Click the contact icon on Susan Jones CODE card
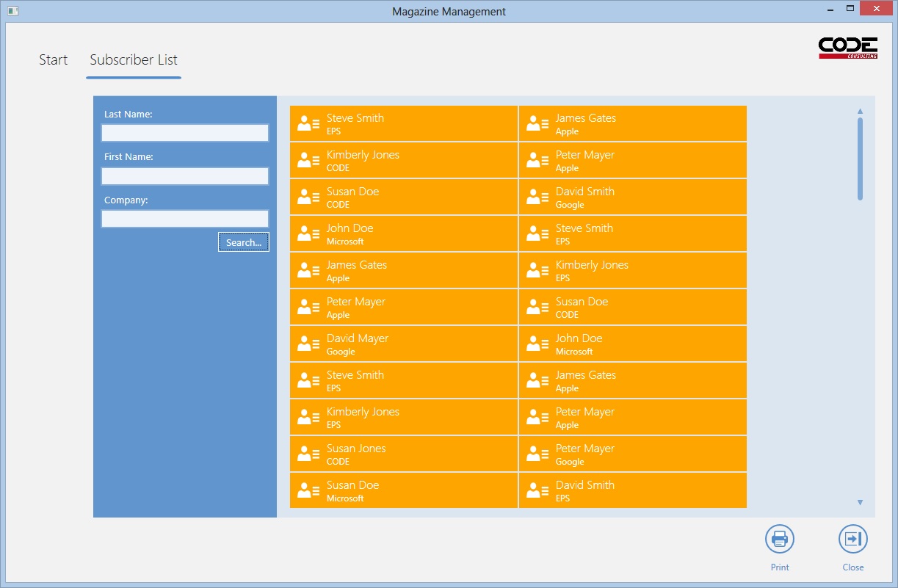 pos(308,454)
